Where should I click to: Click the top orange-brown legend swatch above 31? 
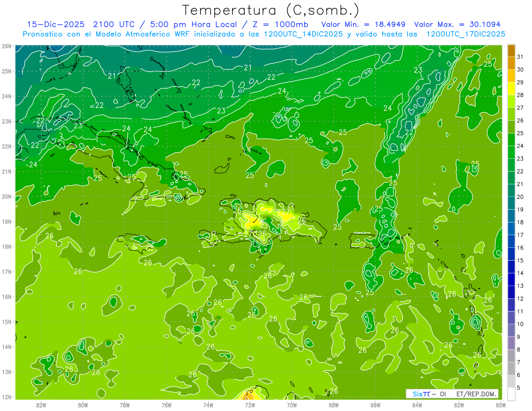511,51
